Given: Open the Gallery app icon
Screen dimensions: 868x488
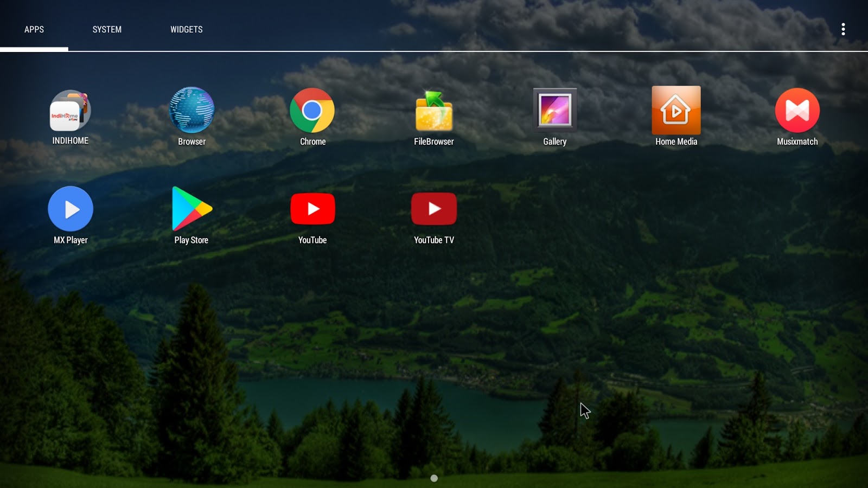Looking at the screenshot, I should (x=555, y=110).
